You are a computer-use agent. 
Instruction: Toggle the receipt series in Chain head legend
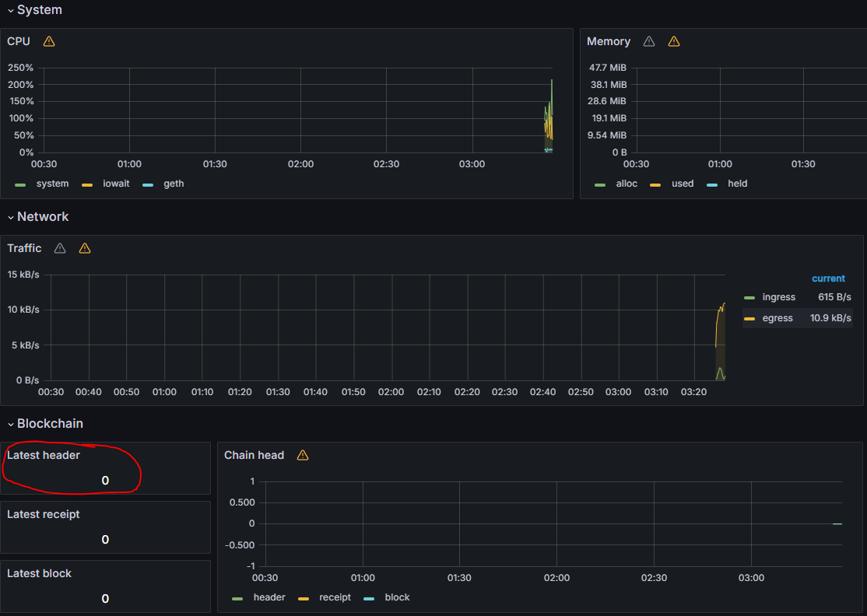click(335, 597)
